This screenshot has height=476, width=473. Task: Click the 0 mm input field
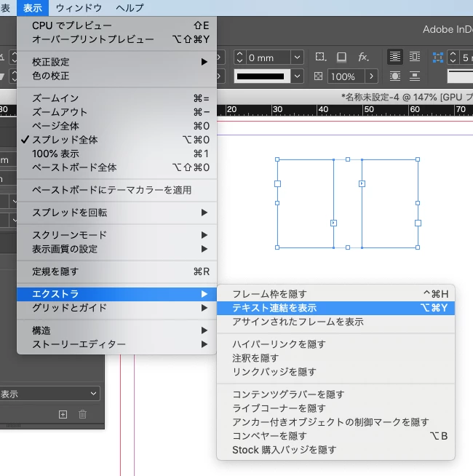pyautogui.click(x=268, y=57)
